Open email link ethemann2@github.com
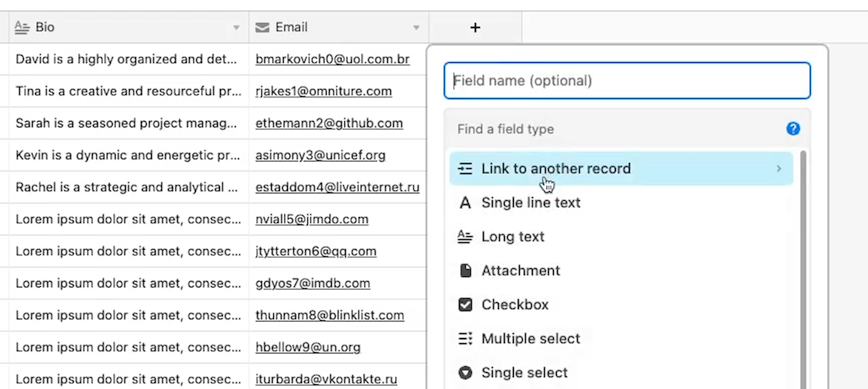Viewport: 868px width, 389px height. (329, 124)
